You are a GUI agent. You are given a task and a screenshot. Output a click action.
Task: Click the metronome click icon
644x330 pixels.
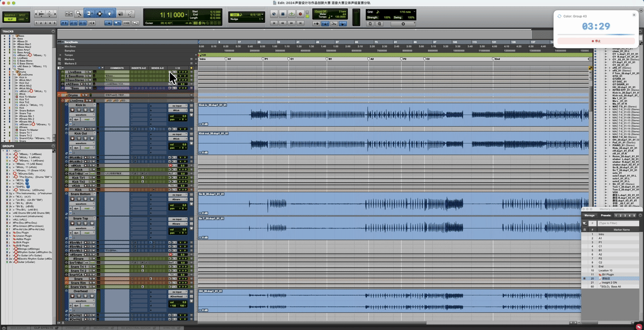point(325,24)
